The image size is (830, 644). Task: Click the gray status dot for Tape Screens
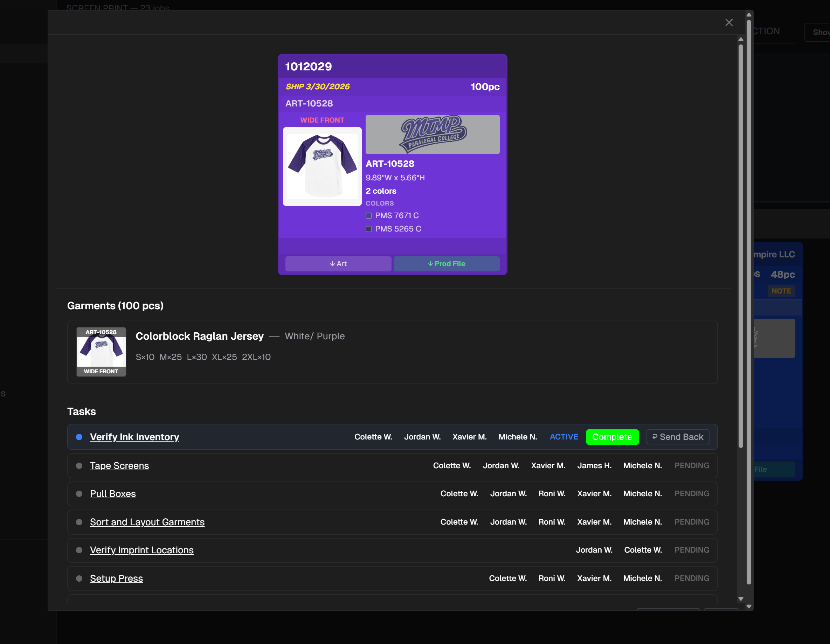79,466
